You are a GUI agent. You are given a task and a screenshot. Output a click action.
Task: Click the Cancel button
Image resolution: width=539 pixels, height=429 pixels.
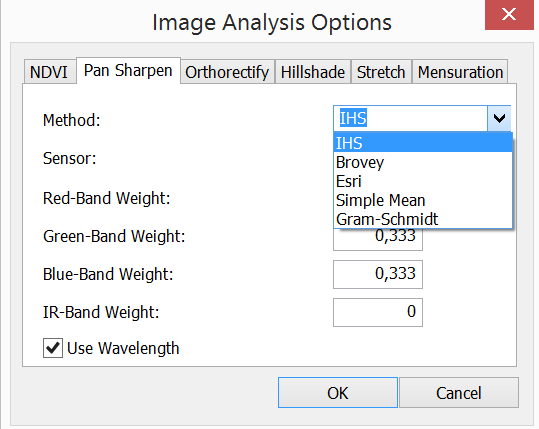coord(459,393)
